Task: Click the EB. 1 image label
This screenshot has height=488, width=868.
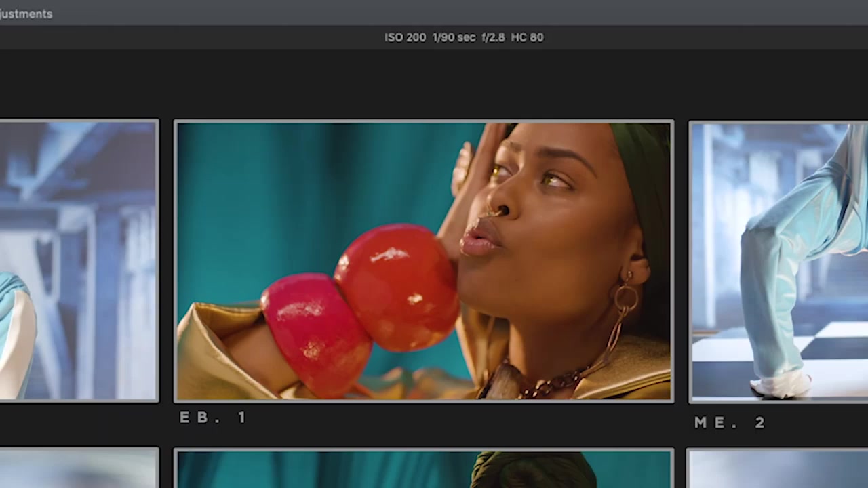Action: 213,418
